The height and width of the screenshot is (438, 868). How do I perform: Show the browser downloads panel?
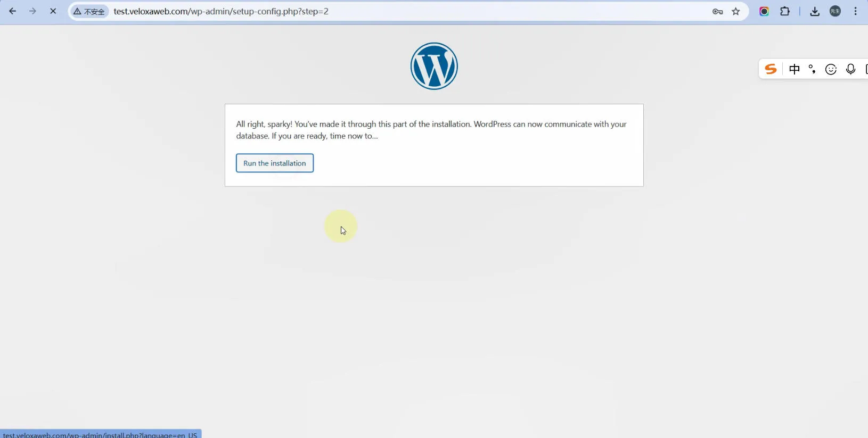(815, 12)
